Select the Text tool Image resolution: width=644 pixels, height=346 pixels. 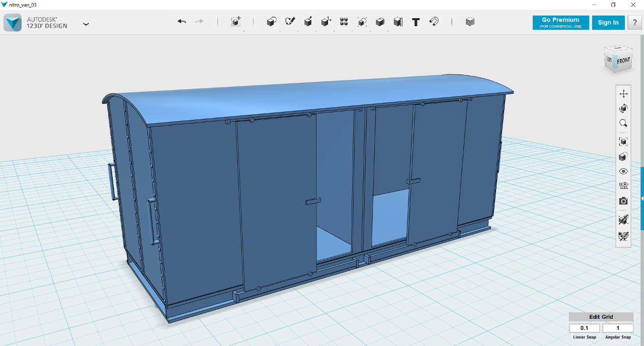point(416,22)
